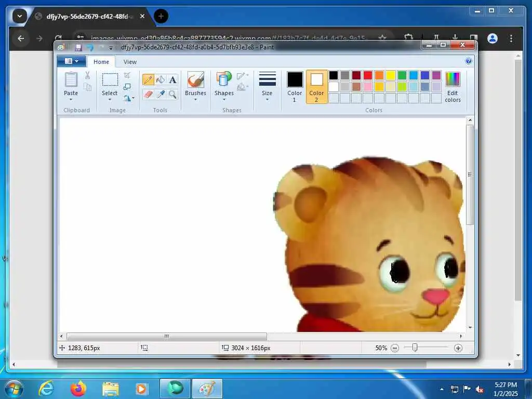Image resolution: width=532 pixels, height=399 pixels.
Task: Open Chrome three-dot menu
Action: click(511, 38)
